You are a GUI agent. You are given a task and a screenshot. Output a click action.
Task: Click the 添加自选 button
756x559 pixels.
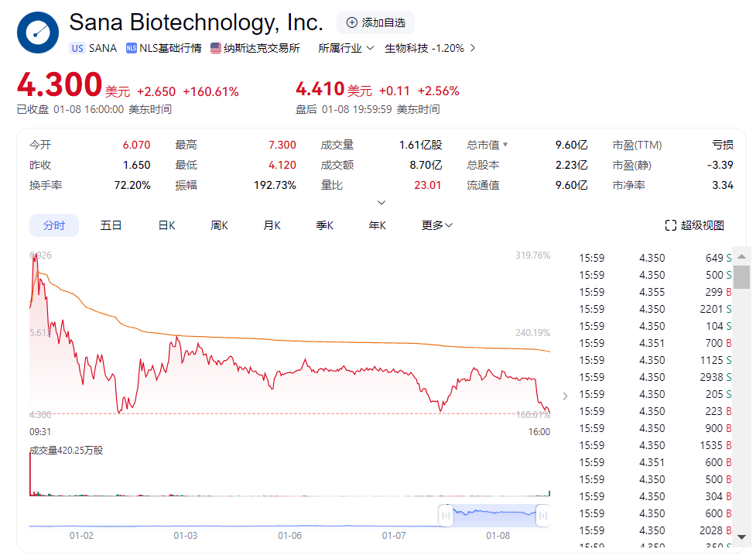376,22
